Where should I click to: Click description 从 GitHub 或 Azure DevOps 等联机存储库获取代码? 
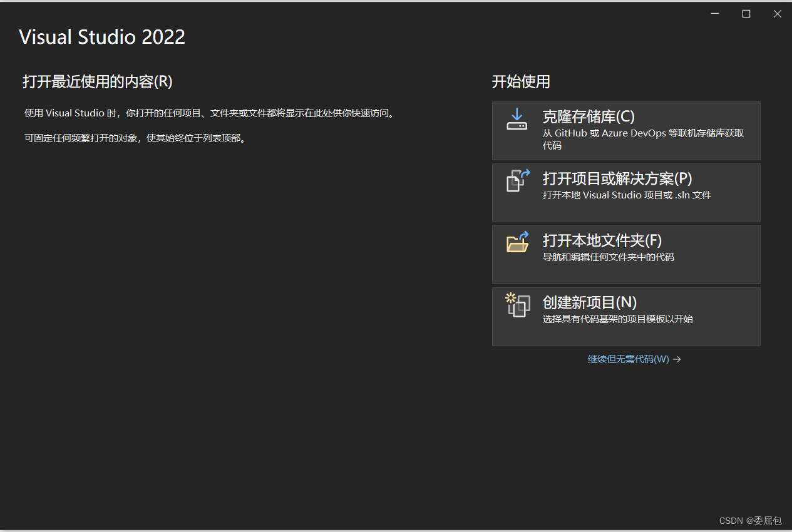(643, 140)
